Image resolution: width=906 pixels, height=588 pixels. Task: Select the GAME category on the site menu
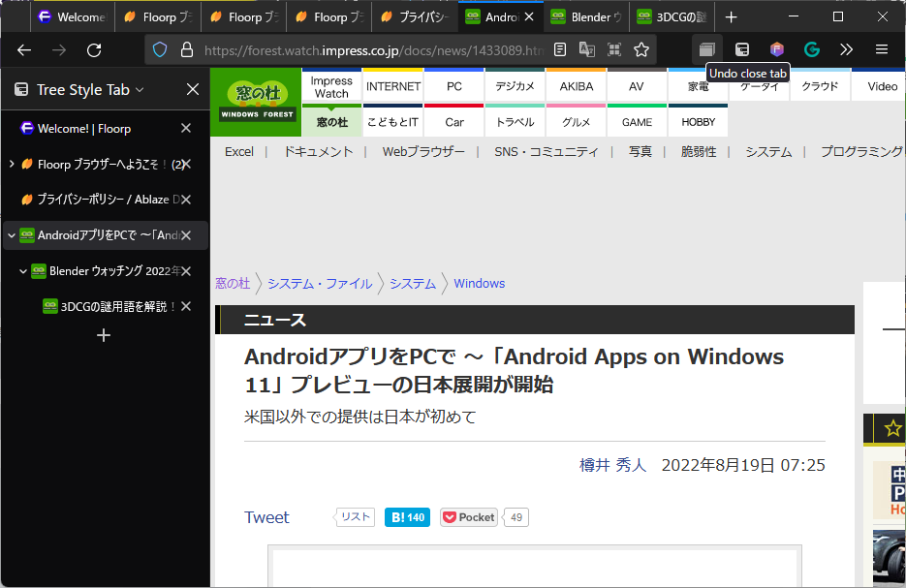(x=637, y=121)
